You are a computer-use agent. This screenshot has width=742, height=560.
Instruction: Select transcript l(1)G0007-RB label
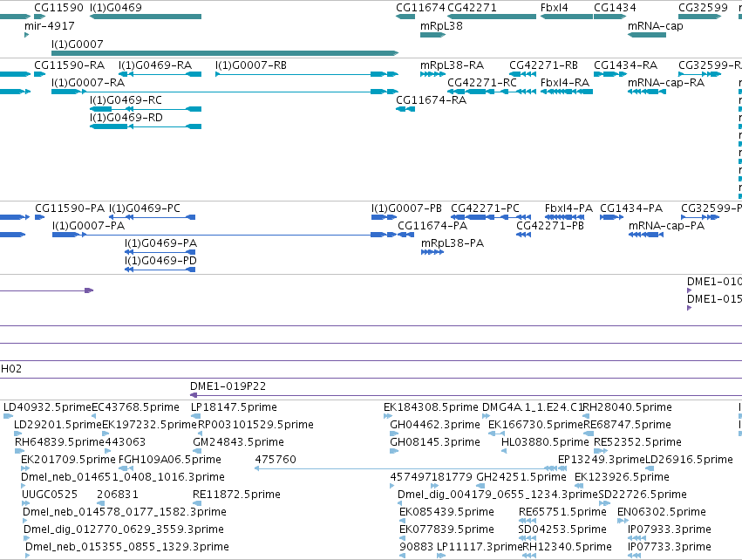(251, 65)
